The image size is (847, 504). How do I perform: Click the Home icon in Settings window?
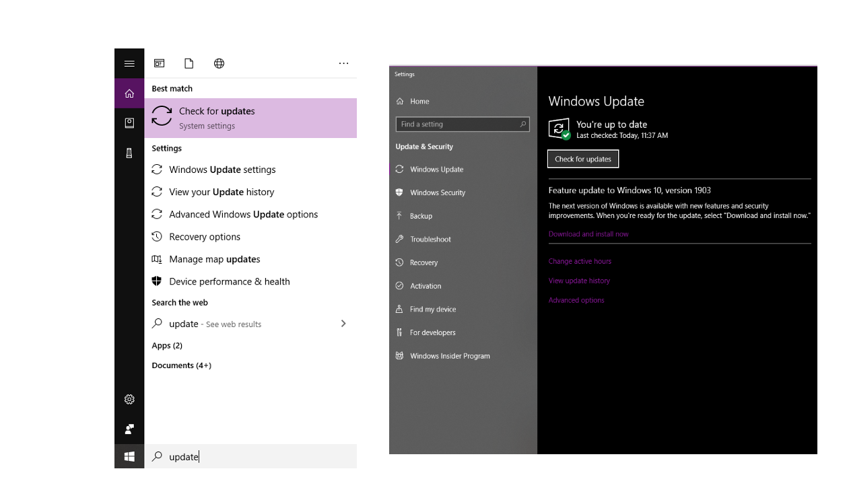point(400,102)
